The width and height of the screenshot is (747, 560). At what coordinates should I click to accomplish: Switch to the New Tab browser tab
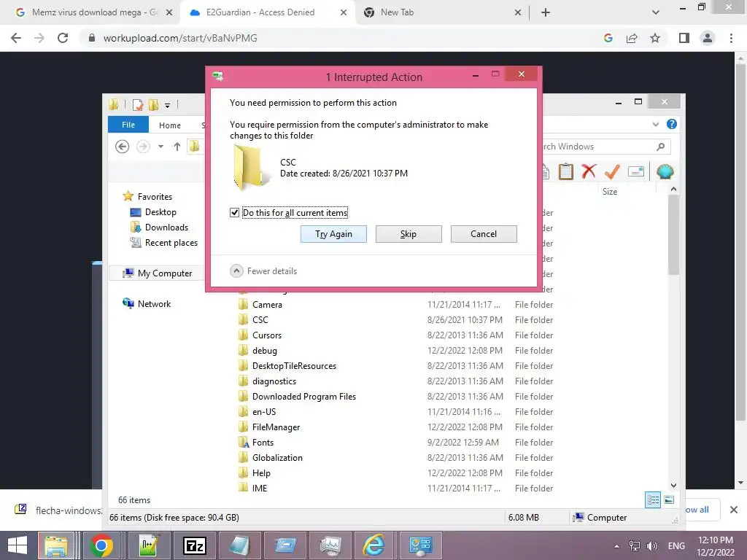point(441,12)
